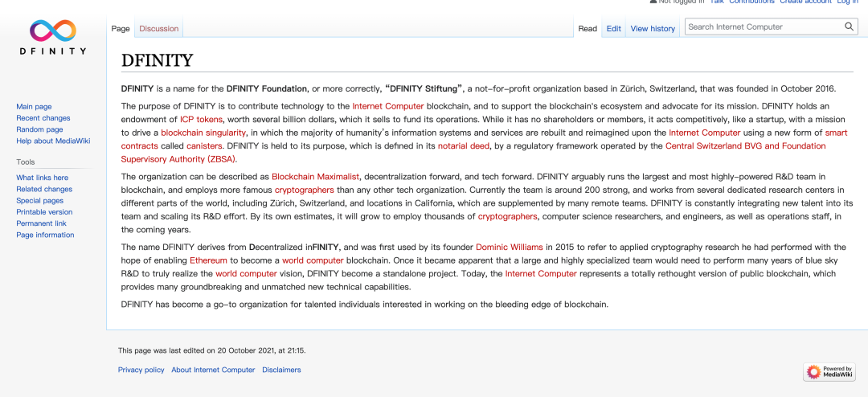Click the Tools sidebar heading
868x397 pixels.
coord(26,162)
